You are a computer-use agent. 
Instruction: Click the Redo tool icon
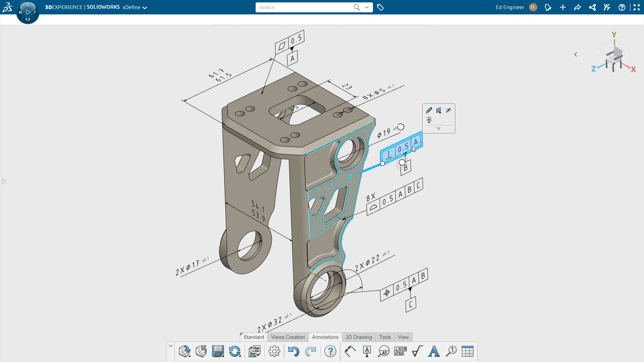point(310,351)
